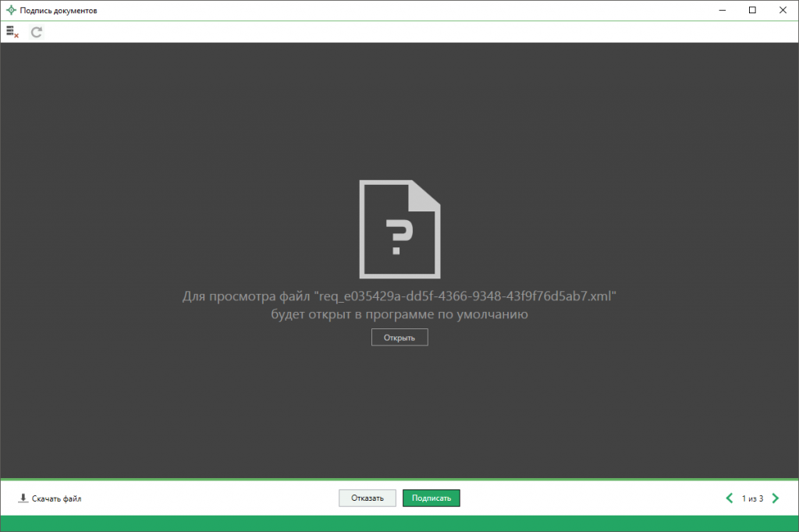Click the unknown file question-mark icon
Image resolution: width=799 pixels, height=532 pixels.
399,229
